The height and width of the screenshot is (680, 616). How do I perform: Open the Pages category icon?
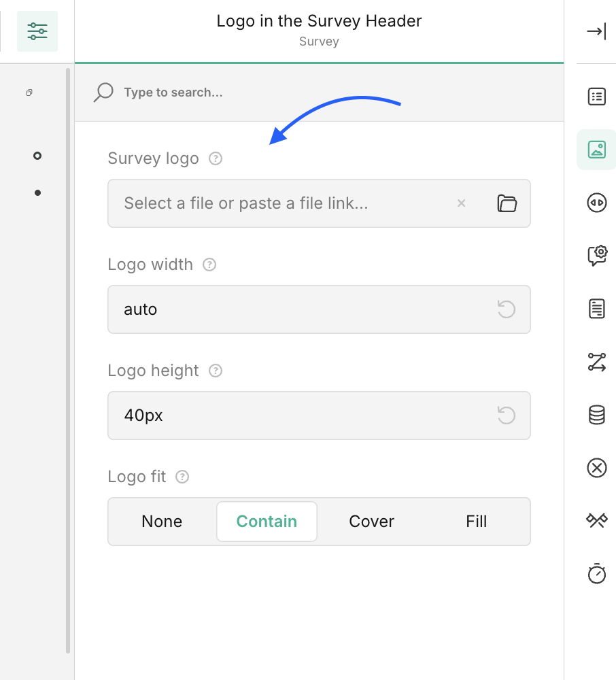pyautogui.click(x=596, y=309)
